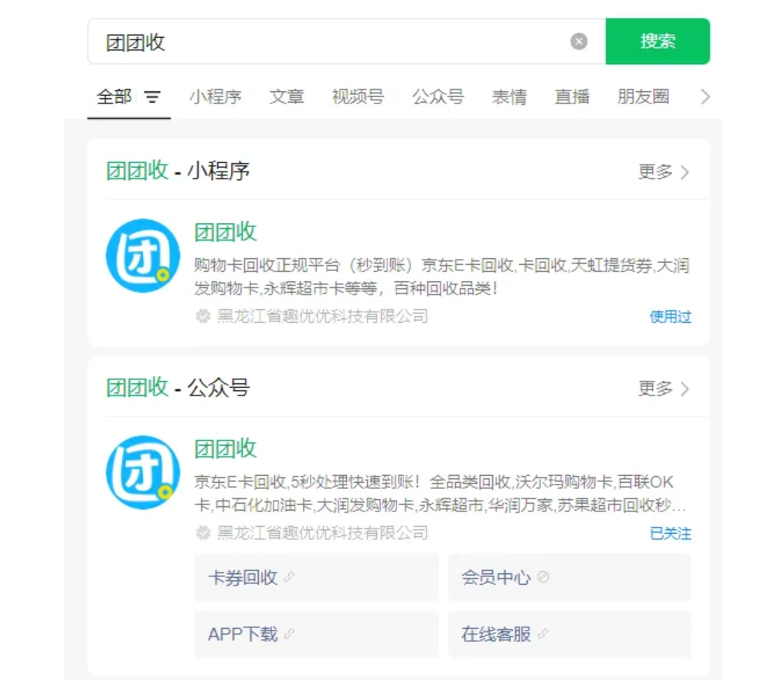Open the 会员中心 menu shortcut

(x=570, y=577)
